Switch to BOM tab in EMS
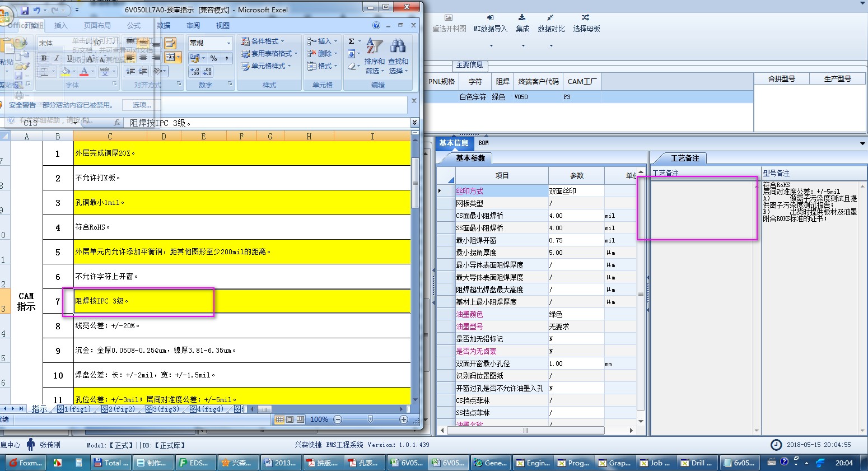This screenshot has width=868, height=471. point(484,143)
